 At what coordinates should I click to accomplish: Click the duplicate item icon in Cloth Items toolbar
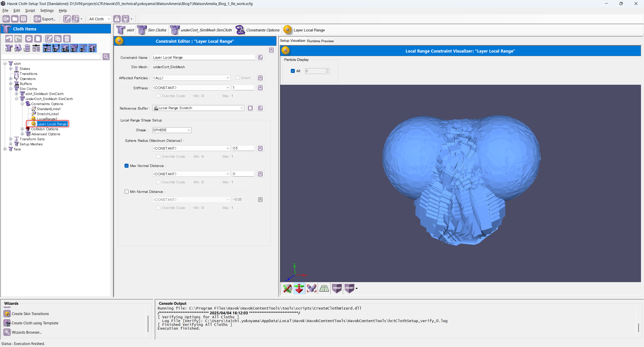tap(58, 39)
